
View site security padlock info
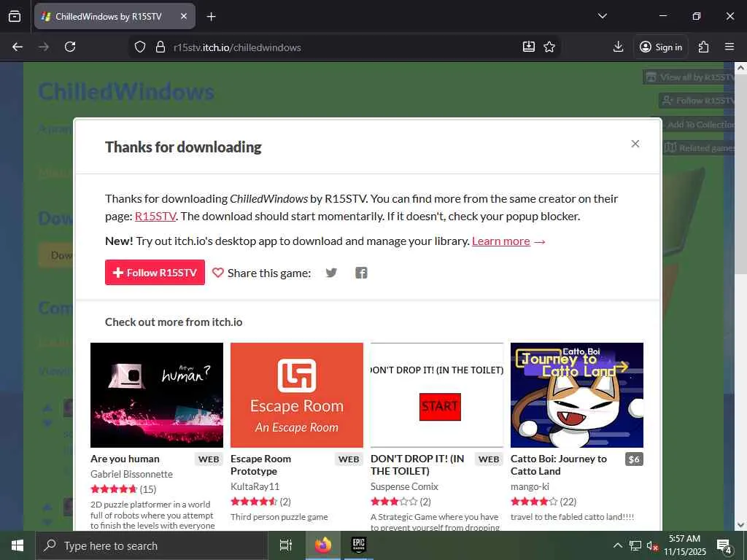click(x=160, y=47)
